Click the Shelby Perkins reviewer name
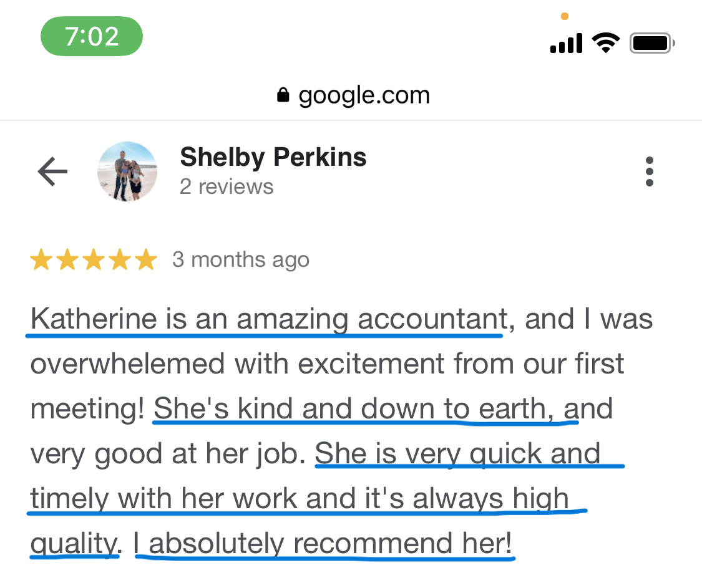 coord(273,157)
